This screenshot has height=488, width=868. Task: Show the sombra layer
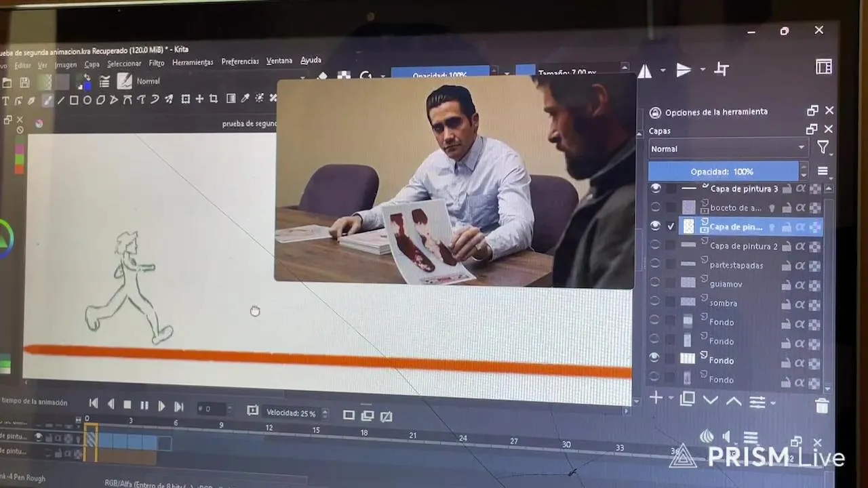tap(655, 301)
